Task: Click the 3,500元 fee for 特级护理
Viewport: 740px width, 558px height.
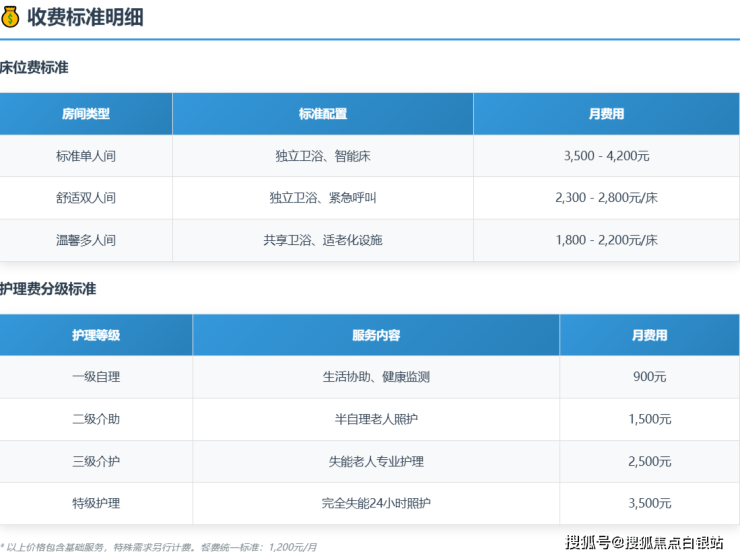Action: point(649,503)
